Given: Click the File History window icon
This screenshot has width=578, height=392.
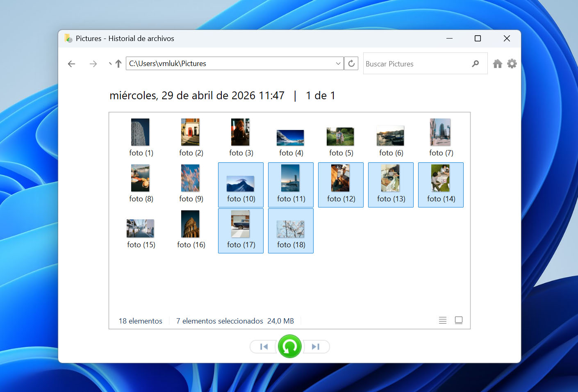Looking at the screenshot, I should [x=68, y=38].
